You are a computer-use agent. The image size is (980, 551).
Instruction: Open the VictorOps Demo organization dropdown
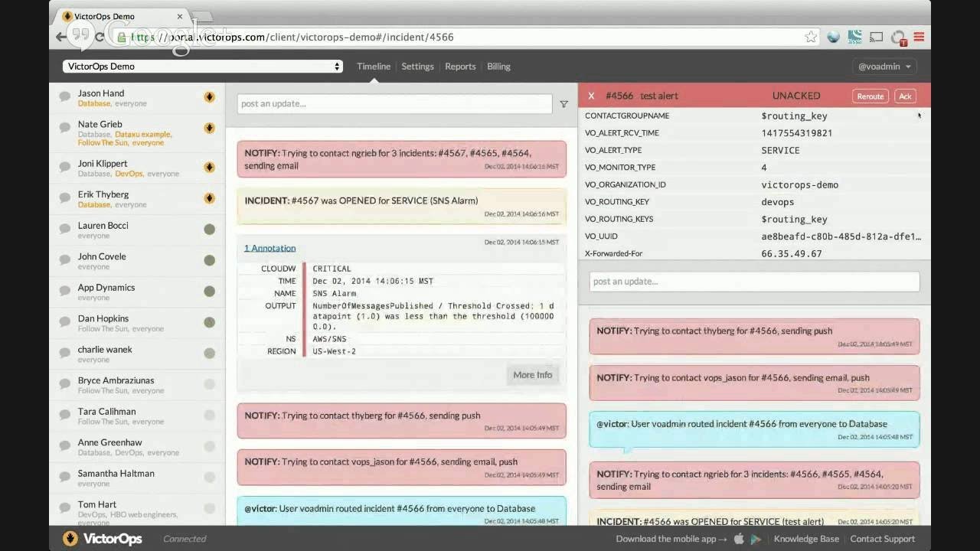[202, 67]
